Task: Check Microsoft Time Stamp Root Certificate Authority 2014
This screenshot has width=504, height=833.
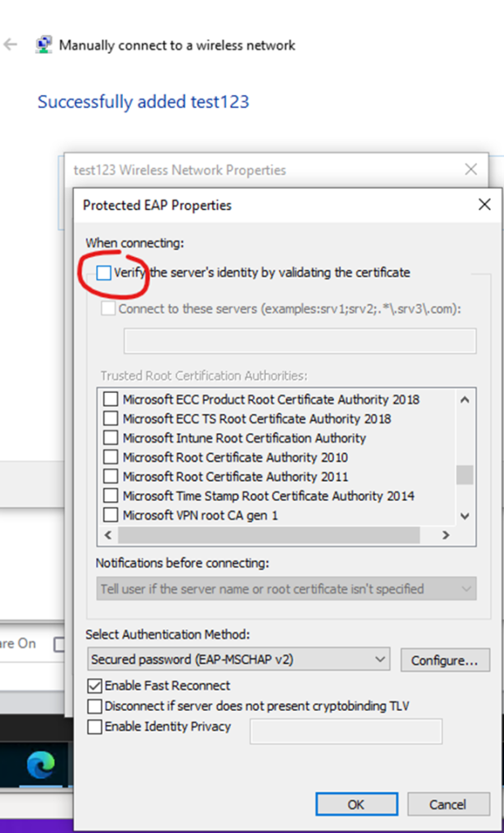Action: [x=111, y=495]
